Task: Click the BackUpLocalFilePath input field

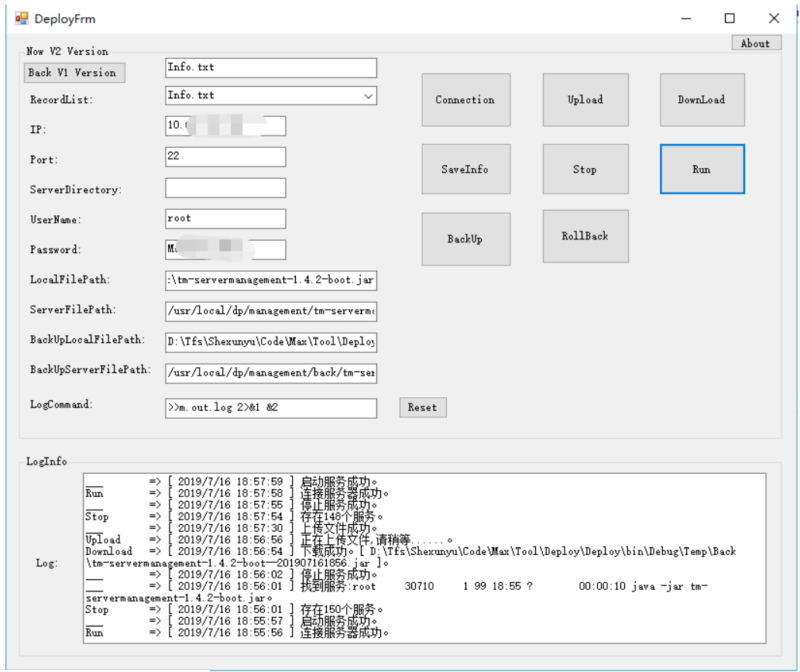Action: coord(271,342)
